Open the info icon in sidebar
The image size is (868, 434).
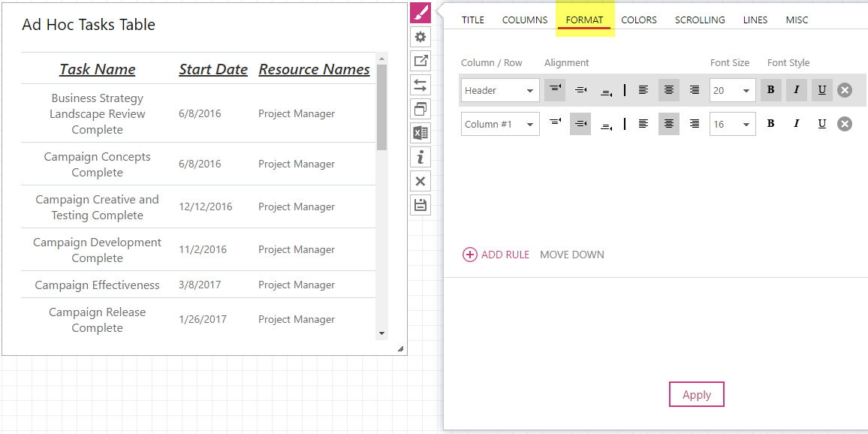pyautogui.click(x=420, y=157)
